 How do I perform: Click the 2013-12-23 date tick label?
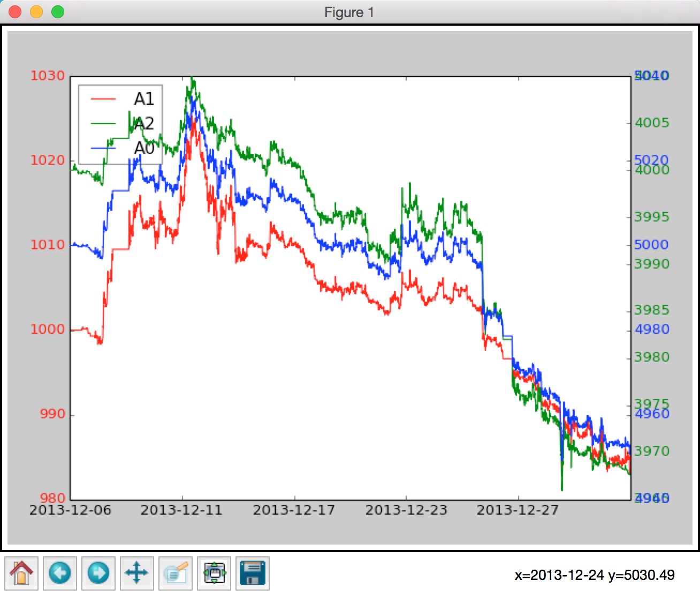406,510
